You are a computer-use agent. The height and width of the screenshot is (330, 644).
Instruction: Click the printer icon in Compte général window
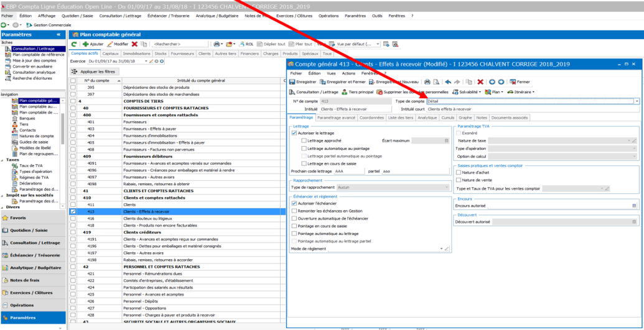427,81
